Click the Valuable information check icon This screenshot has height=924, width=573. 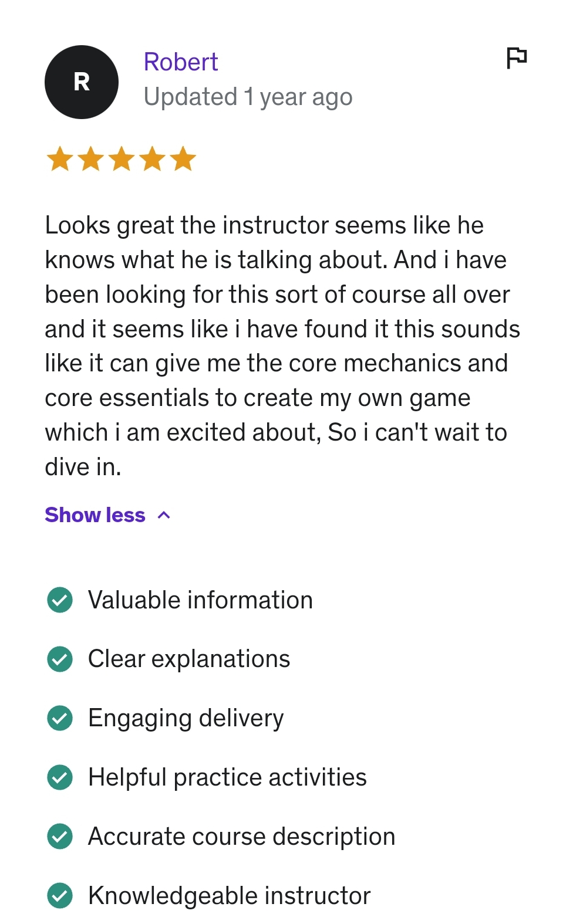(x=60, y=600)
